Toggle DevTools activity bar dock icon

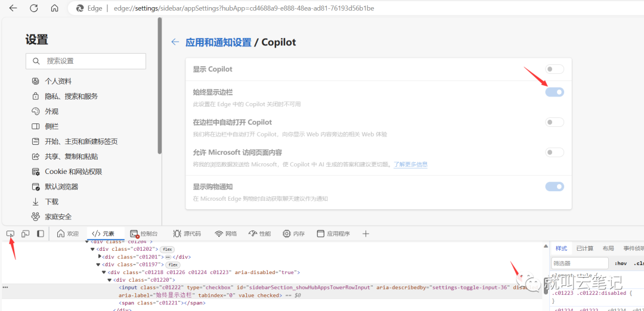coord(41,234)
